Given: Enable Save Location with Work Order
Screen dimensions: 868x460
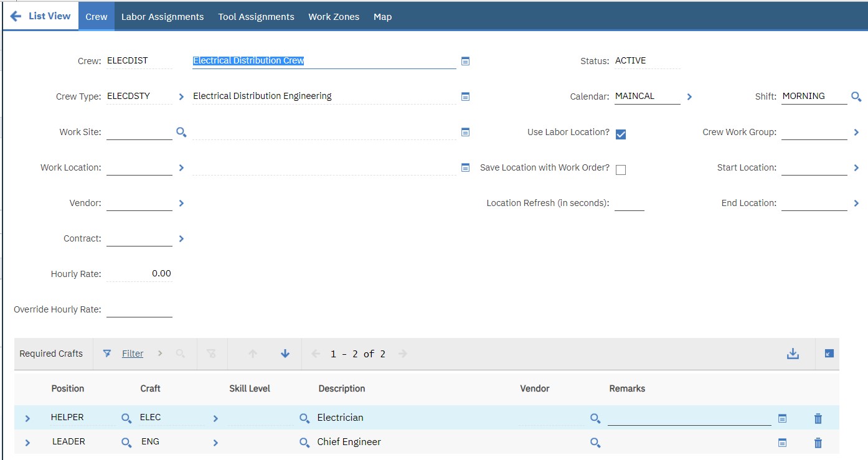Looking at the screenshot, I should tap(620, 169).
